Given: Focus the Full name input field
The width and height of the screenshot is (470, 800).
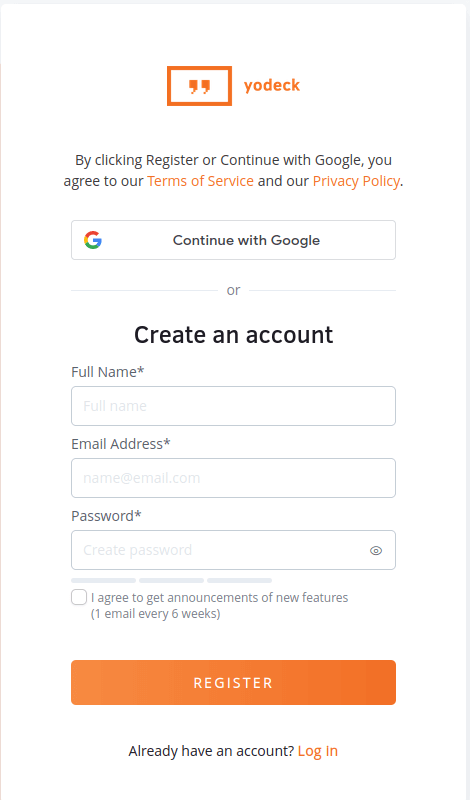Looking at the screenshot, I should [233, 406].
